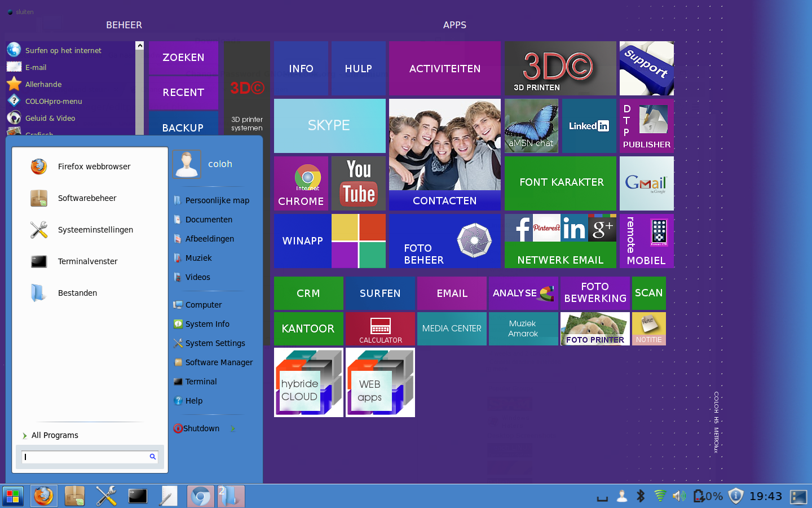Select 'COLOHpro-menu' category
The height and width of the screenshot is (508, 812).
coord(54,101)
